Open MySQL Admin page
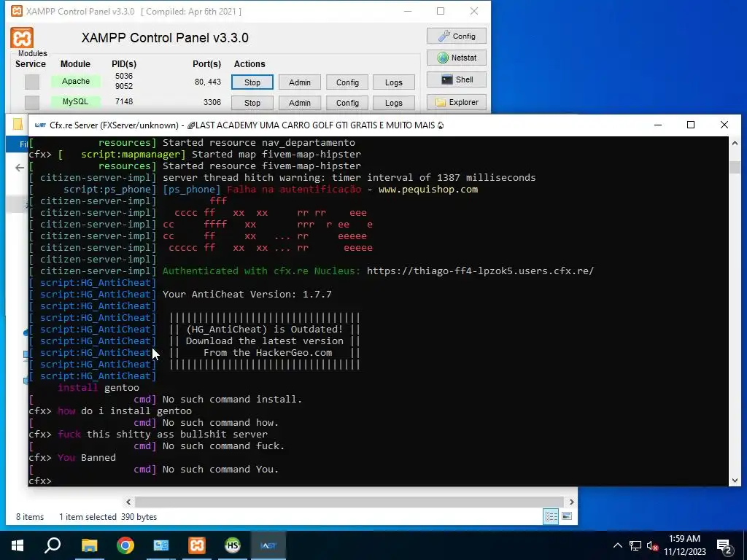 click(299, 103)
